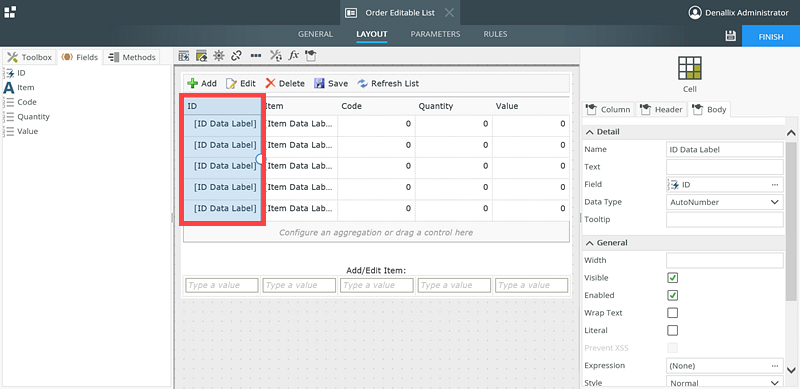This screenshot has height=389, width=800.
Task: Uncheck the Visible checkbox
Action: point(672,278)
